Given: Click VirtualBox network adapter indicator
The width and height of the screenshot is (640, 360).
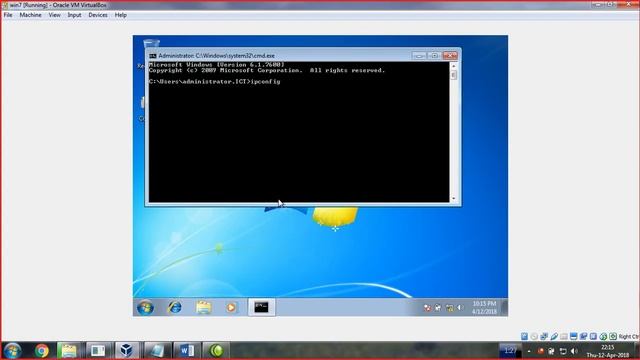Looking at the screenshot, I should pos(544,336).
